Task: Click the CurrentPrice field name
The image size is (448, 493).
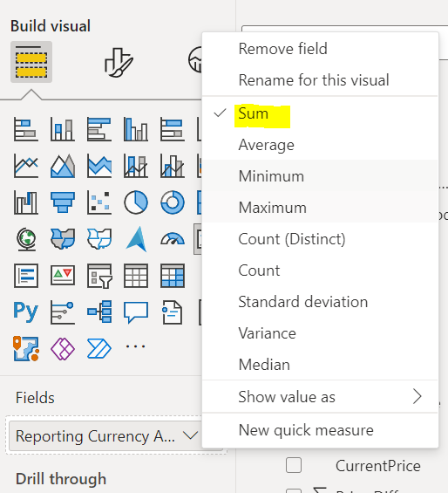Action: tap(378, 466)
